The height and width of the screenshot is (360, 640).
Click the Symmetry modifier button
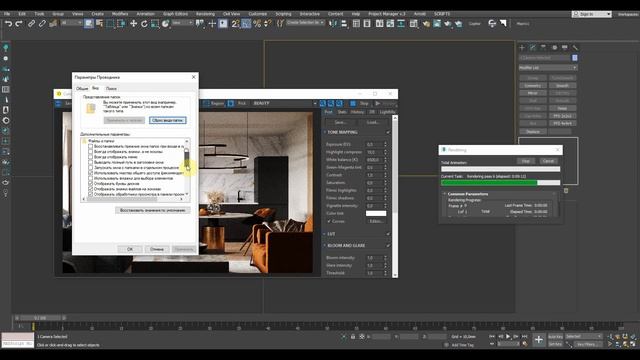click(x=533, y=86)
